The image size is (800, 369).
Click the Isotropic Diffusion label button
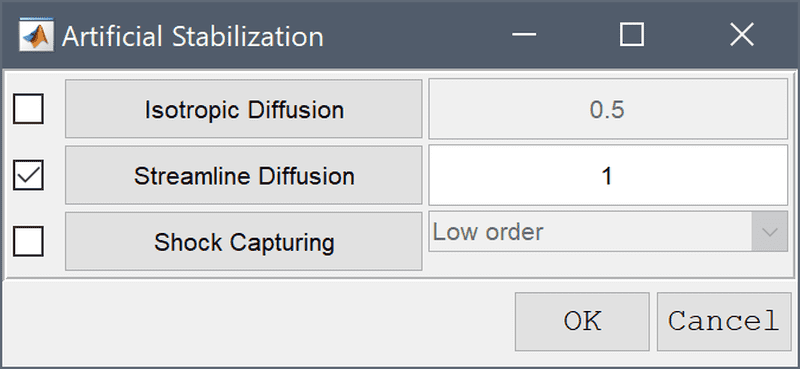point(243,109)
